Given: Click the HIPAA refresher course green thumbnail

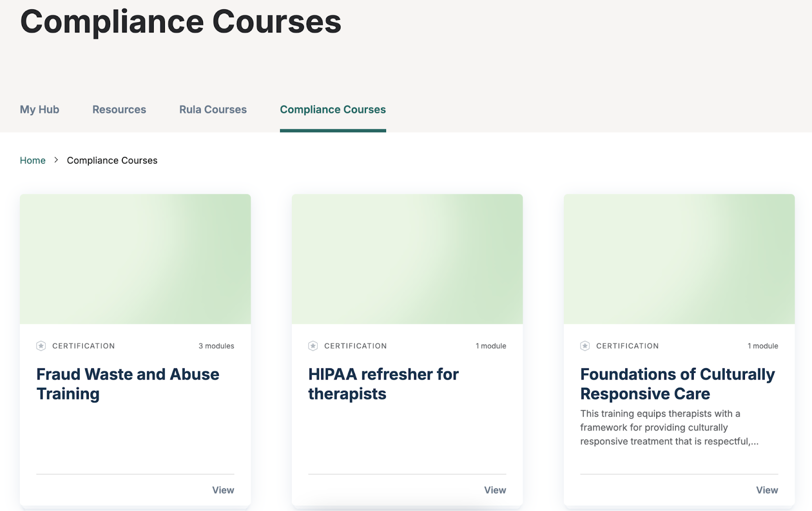Looking at the screenshot, I should (407, 259).
